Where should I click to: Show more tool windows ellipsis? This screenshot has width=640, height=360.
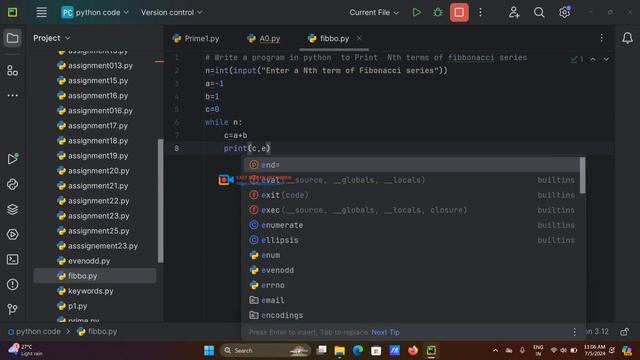click(12, 96)
